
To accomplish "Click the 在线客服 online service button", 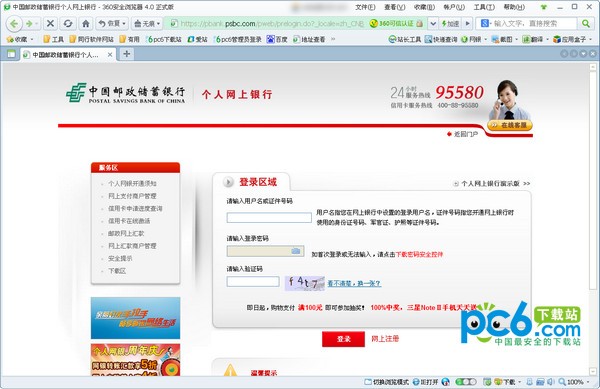I will [510, 125].
